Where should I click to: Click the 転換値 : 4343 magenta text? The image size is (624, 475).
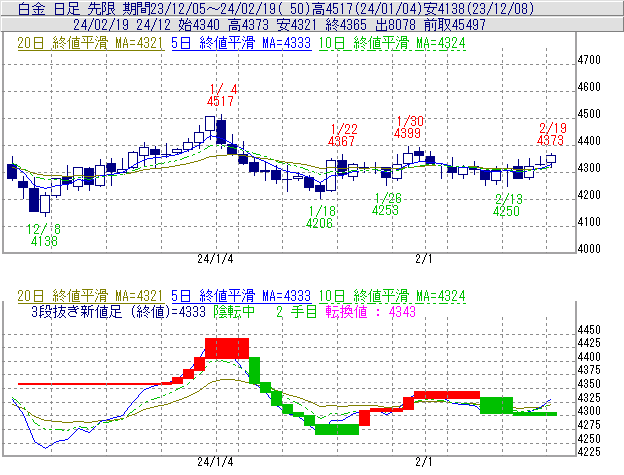pos(370,311)
